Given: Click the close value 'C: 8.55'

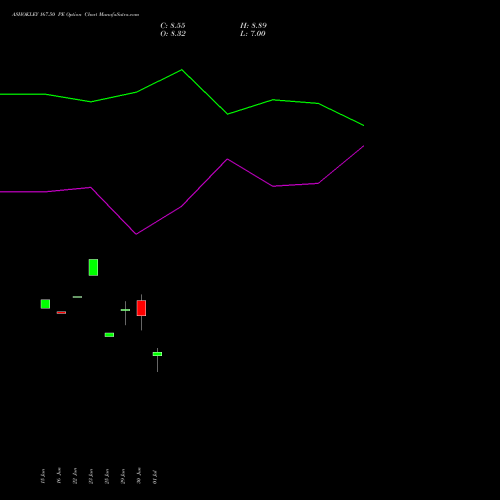Looking at the screenshot, I should pyautogui.click(x=173, y=26).
